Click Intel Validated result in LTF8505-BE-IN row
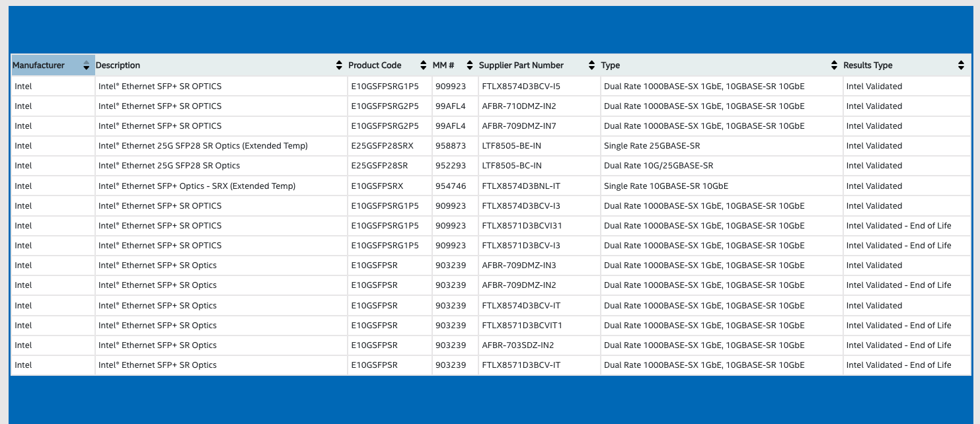Viewport: 980px width, 424px height. pyautogui.click(x=874, y=145)
